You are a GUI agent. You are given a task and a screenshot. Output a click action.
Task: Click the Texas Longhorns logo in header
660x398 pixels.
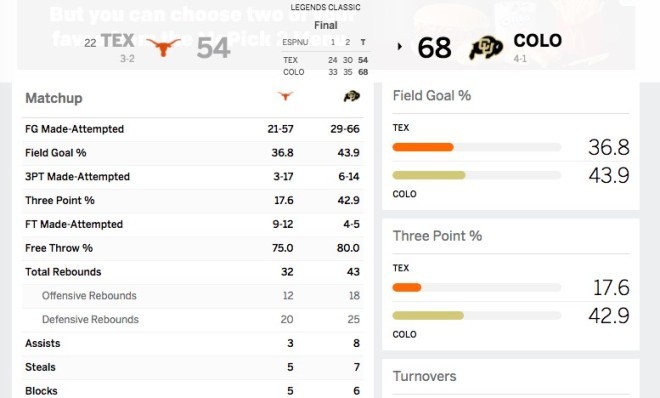163,47
